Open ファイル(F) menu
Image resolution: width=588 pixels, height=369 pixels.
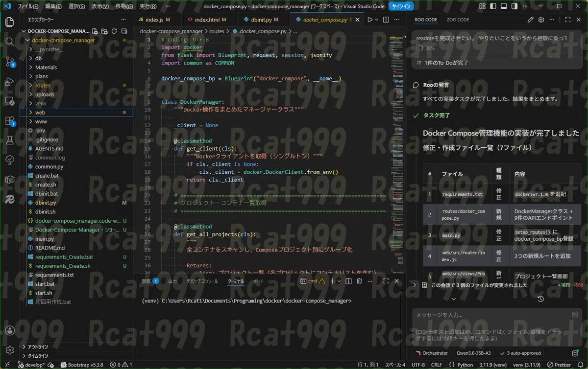click(28, 6)
